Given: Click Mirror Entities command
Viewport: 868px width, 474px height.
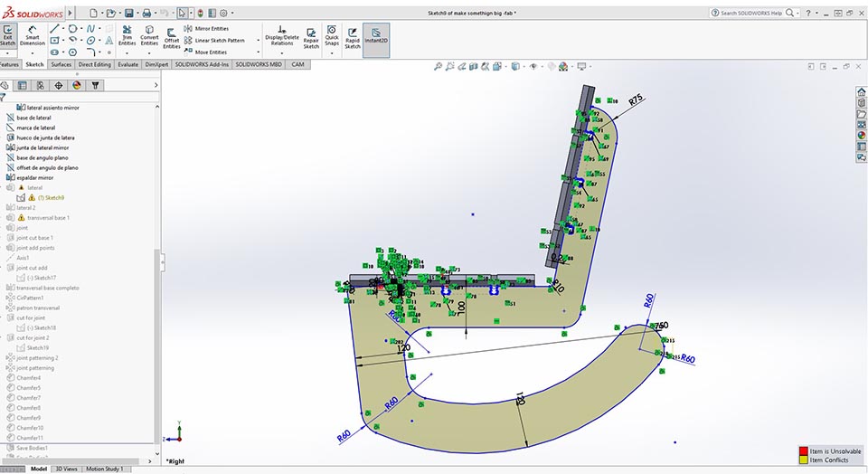Looking at the screenshot, I should click(x=206, y=29).
